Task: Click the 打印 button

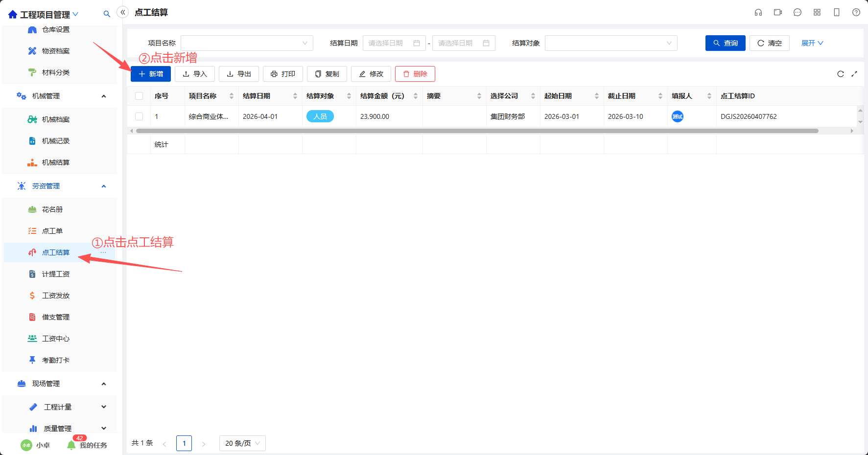Action: 283,74
